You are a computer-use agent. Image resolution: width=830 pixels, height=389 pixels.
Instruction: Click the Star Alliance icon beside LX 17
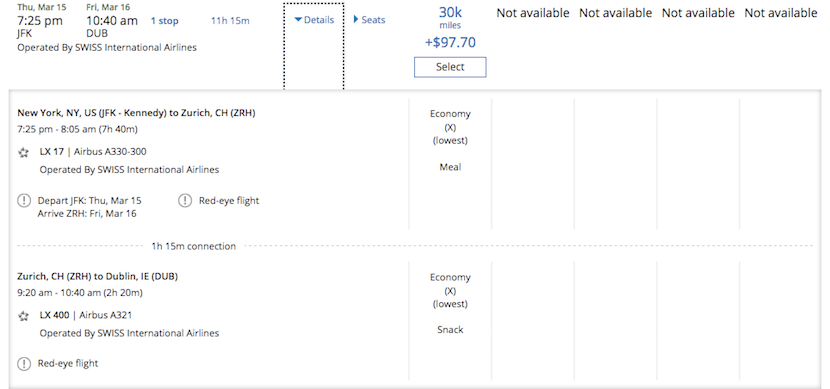[x=23, y=152]
